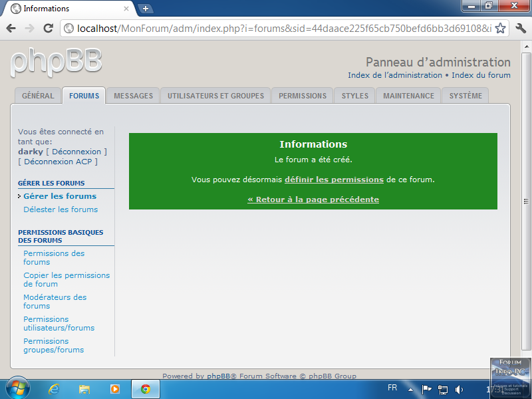Click 'Panneau d'administration' heading
This screenshot has height=399, width=532.
pos(438,62)
